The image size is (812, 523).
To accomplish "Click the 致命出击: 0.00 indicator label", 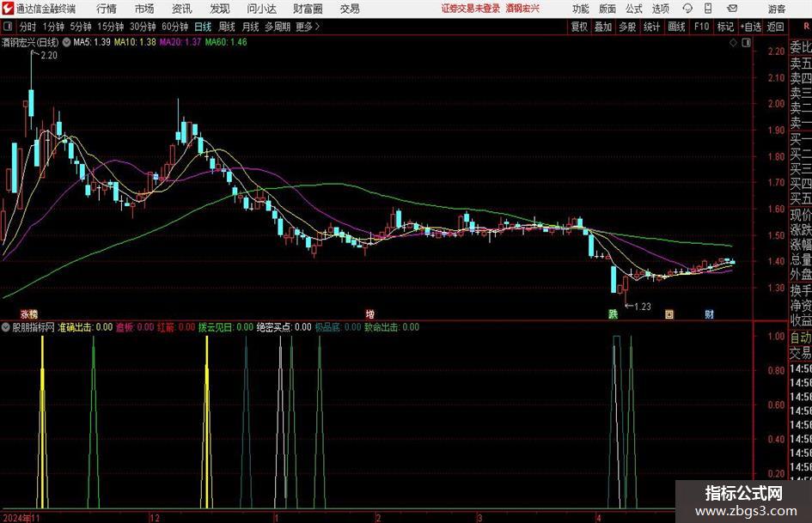I will tap(392, 327).
